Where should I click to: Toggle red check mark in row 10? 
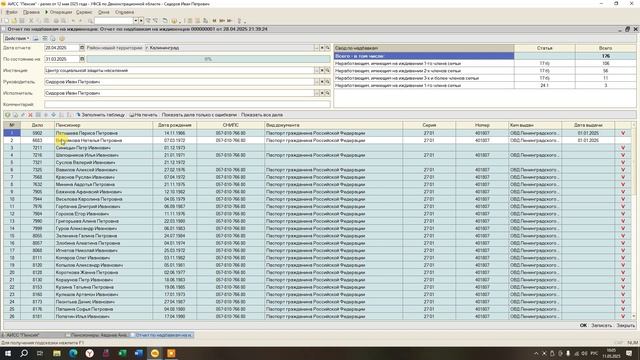click(623, 199)
